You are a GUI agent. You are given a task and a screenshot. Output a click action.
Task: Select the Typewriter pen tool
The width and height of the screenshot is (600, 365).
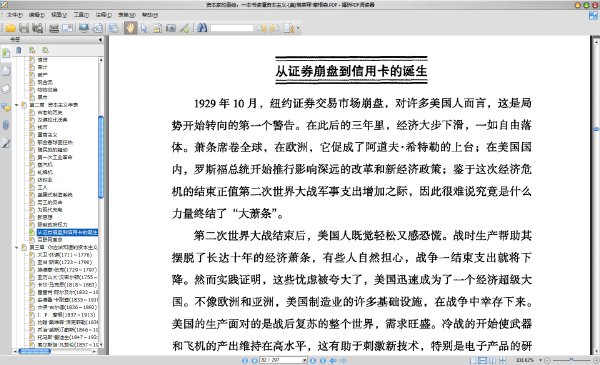click(x=184, y=28)
